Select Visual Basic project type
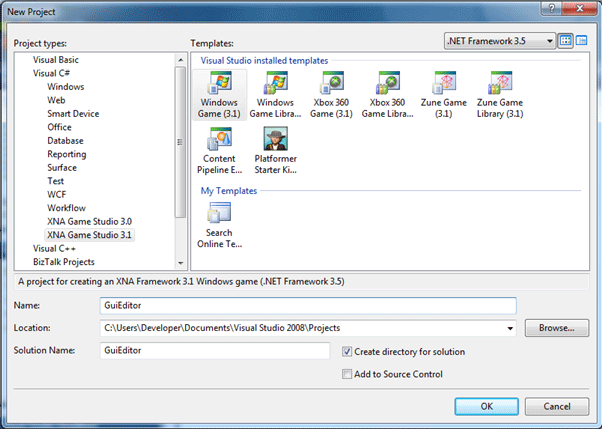602x429 pixels. tap(56, 60)
